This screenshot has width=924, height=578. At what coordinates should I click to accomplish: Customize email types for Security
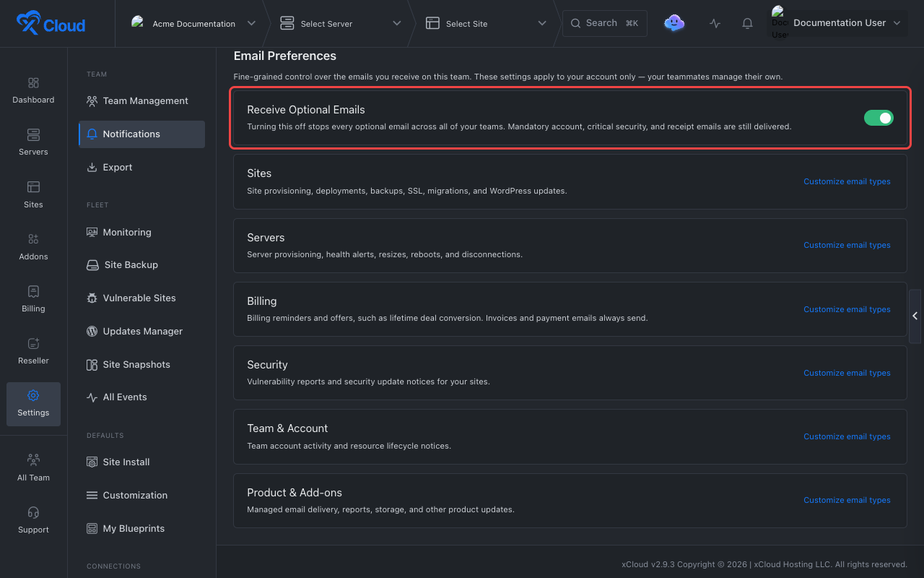click(x=847, y=373)
